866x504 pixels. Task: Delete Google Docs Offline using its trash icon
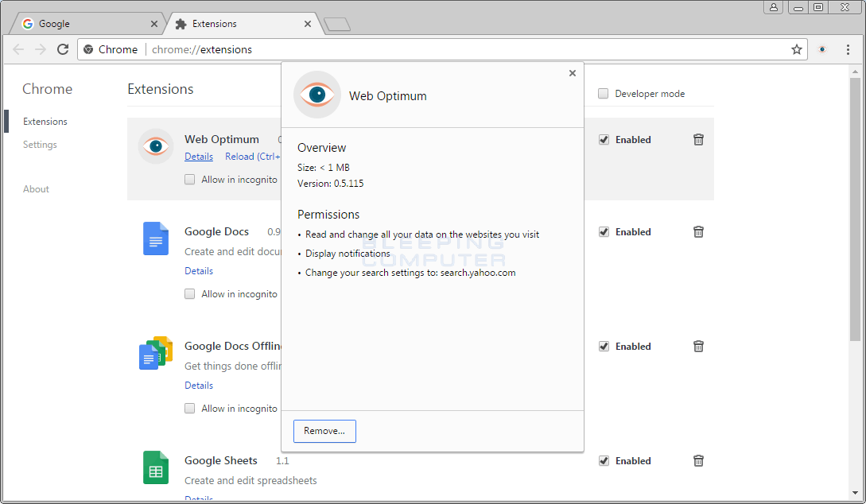pyautogui.click(x=698, y=346)
